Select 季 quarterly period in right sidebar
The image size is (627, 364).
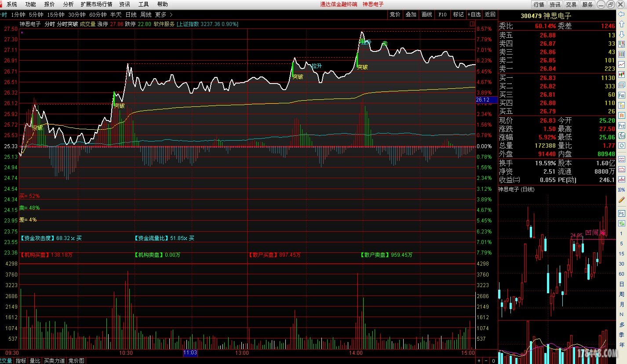point(621,335)
